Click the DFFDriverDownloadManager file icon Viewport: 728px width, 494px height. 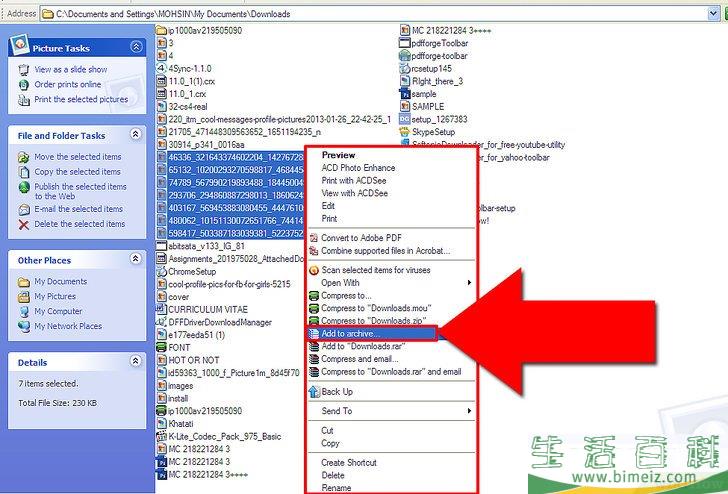pos(161,322)
